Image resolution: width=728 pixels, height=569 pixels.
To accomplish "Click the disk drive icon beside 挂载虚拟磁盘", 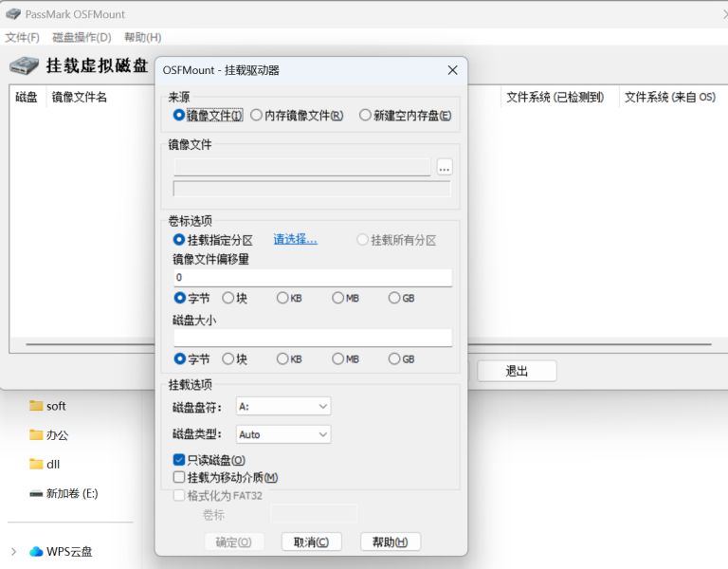I will pos(24,65).
